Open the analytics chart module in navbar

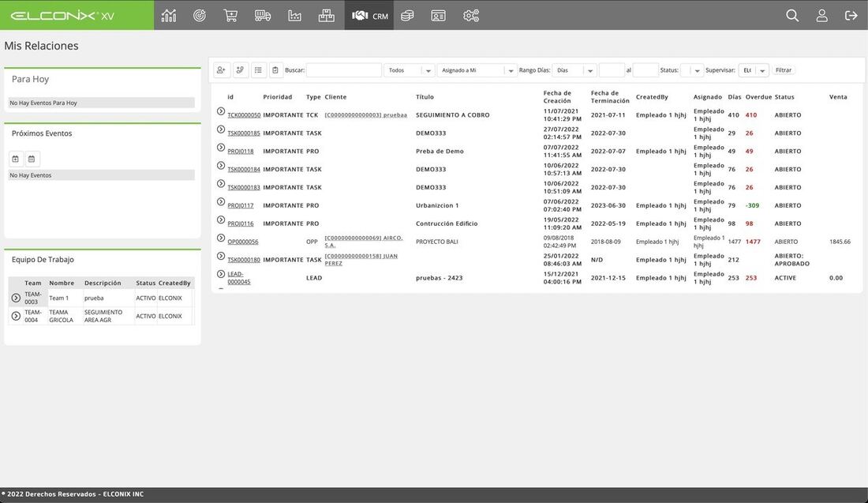(169, 16)
